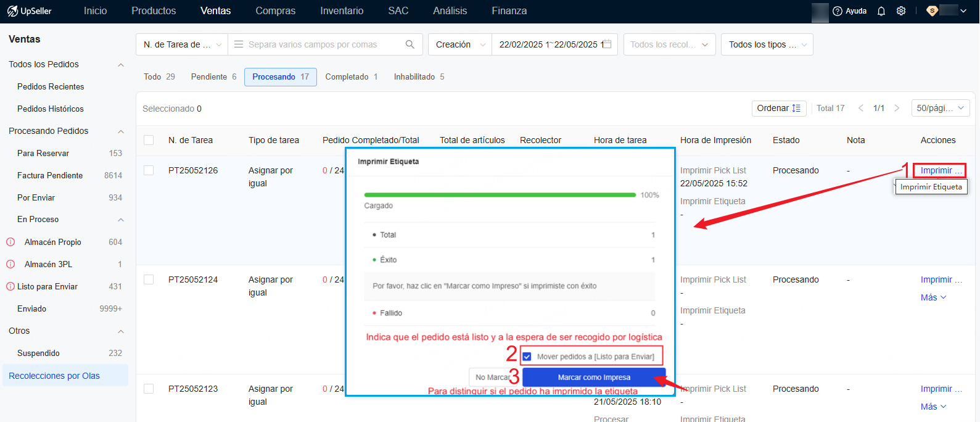This screenshot has height=422, width=980.
Task: Switch to the Pendiente tab
Action: [213, 77]
